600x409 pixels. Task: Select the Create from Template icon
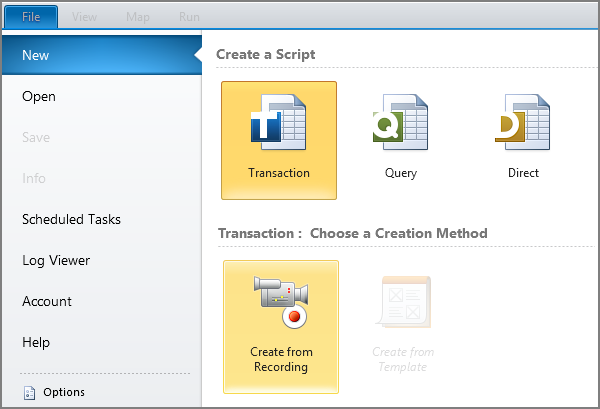(x=404, y=301)
